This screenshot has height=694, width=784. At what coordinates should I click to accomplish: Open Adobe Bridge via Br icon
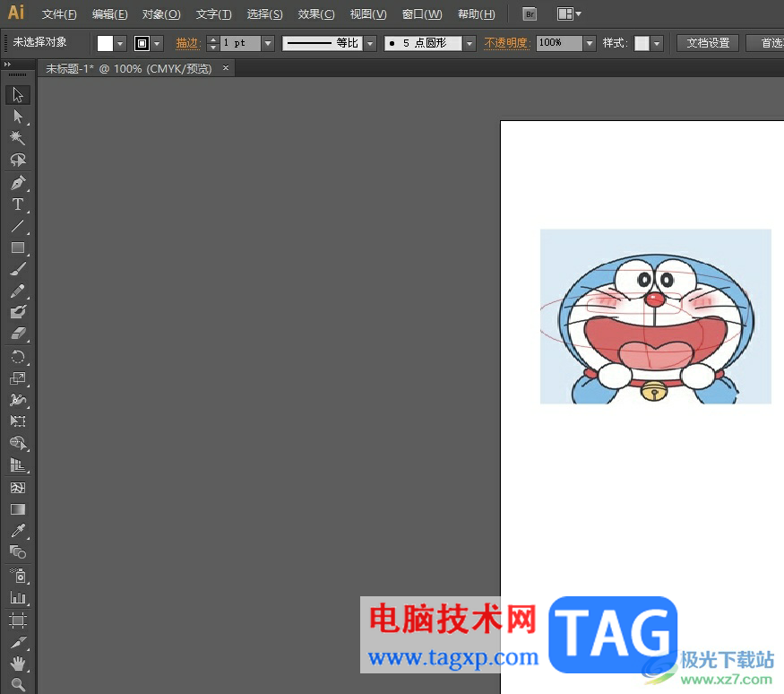530,14
